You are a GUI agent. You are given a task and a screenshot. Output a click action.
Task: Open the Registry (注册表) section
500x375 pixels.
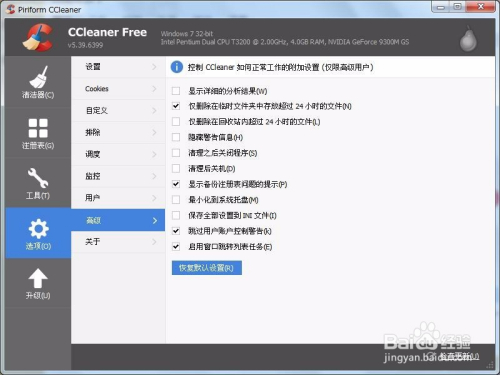click(x=38, y=133)
